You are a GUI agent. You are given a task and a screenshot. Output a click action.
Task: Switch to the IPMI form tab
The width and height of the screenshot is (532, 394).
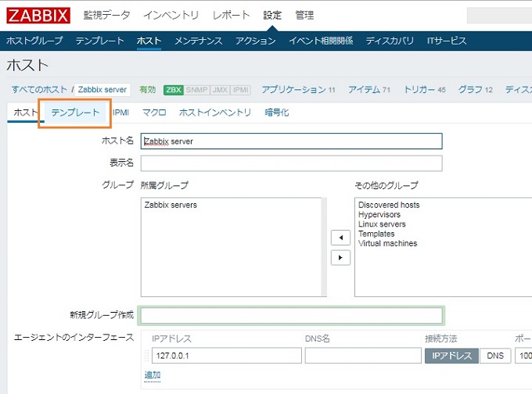click(x=120, y=113)
